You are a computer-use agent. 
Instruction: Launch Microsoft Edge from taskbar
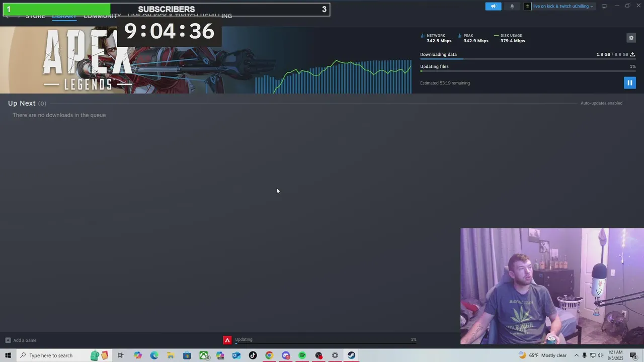click(x=154, y=355)
